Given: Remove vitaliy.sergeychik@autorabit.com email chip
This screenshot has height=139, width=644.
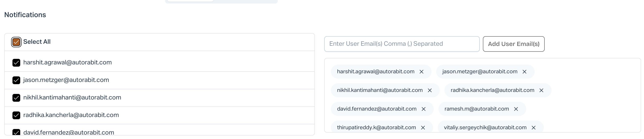Looking at the screenshot, I should pos(534,127).
